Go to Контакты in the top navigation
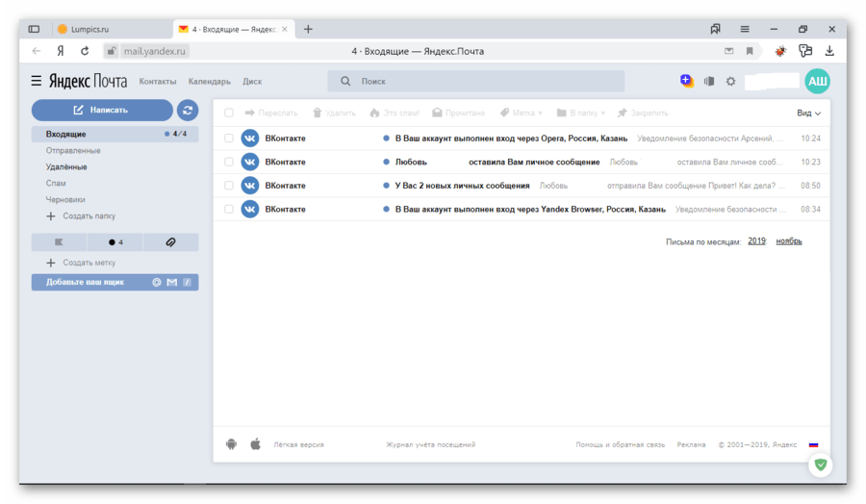 click(x=158, y=81)
